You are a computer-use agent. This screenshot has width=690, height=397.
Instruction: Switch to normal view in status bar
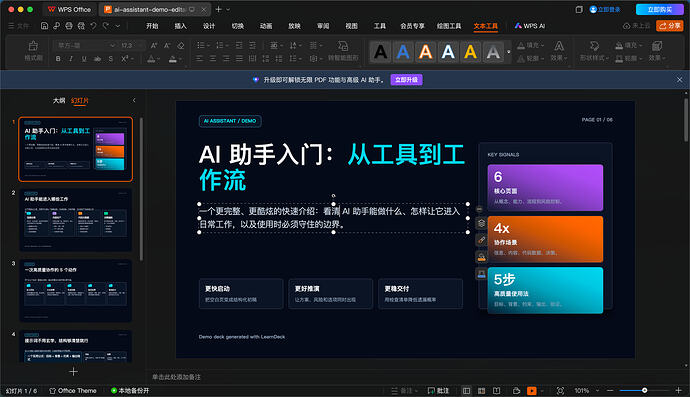466,390
